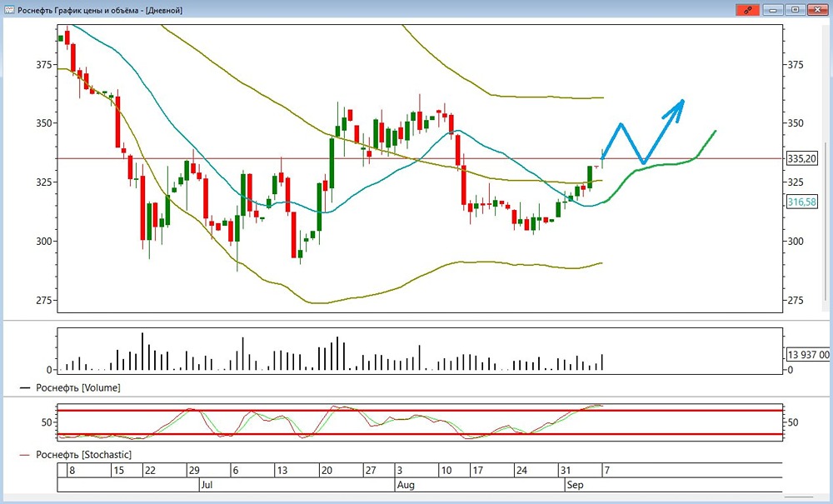833x504 pixels.
Task: Click the 335,20 current price label
Action: click(802, 158)
